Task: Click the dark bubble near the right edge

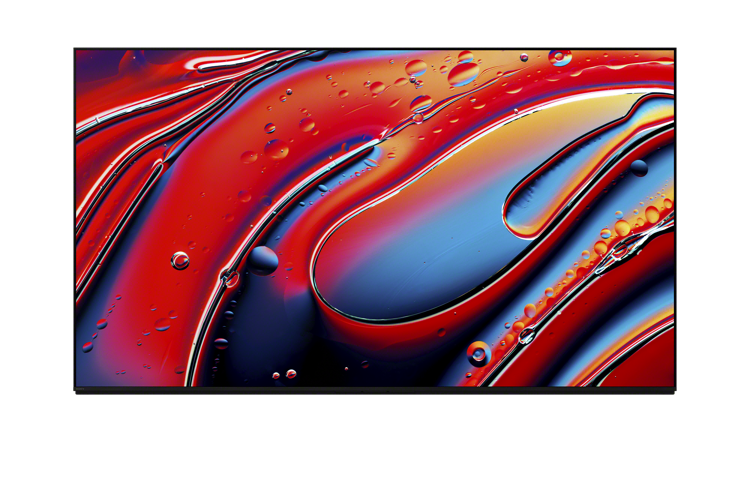Action: coord(639,168)
